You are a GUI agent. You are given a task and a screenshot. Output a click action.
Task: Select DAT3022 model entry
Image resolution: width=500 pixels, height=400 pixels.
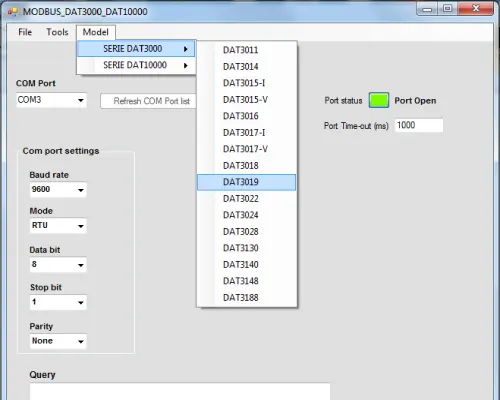click(x=246, y=199)
